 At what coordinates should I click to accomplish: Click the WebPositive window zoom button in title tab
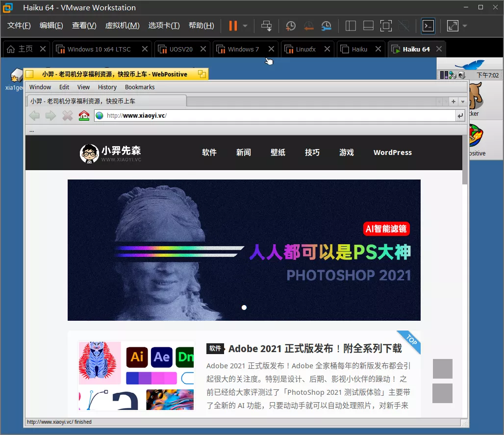(202, 74)
